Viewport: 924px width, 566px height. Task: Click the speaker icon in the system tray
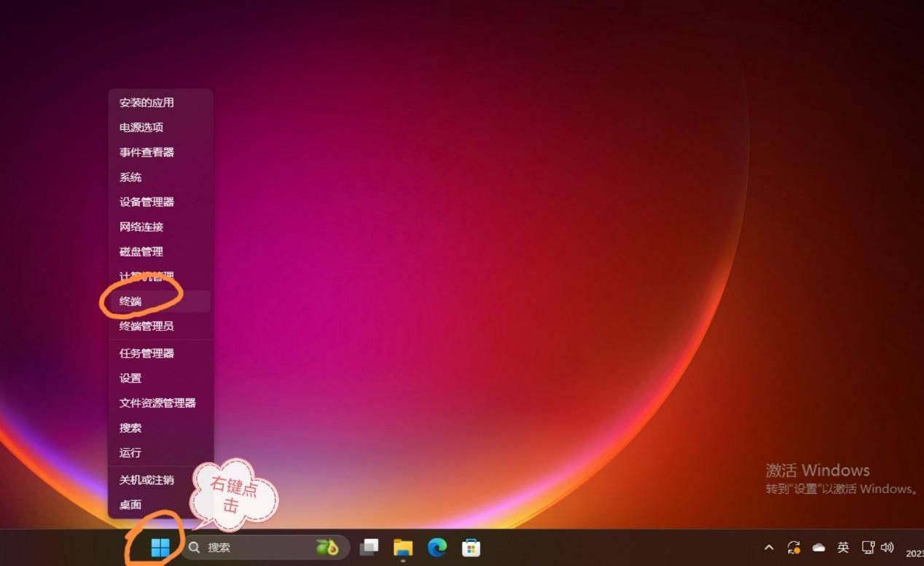click(888, 547)
